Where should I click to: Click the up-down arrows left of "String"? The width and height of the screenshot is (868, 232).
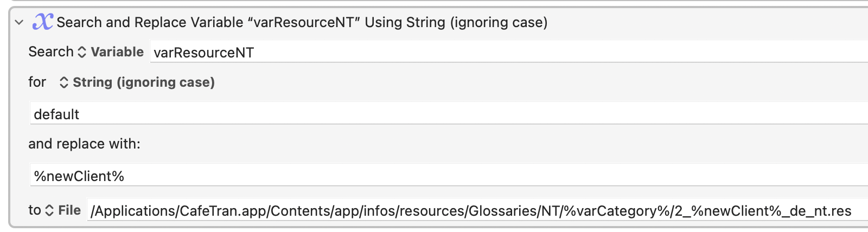[x=63, y=82]
